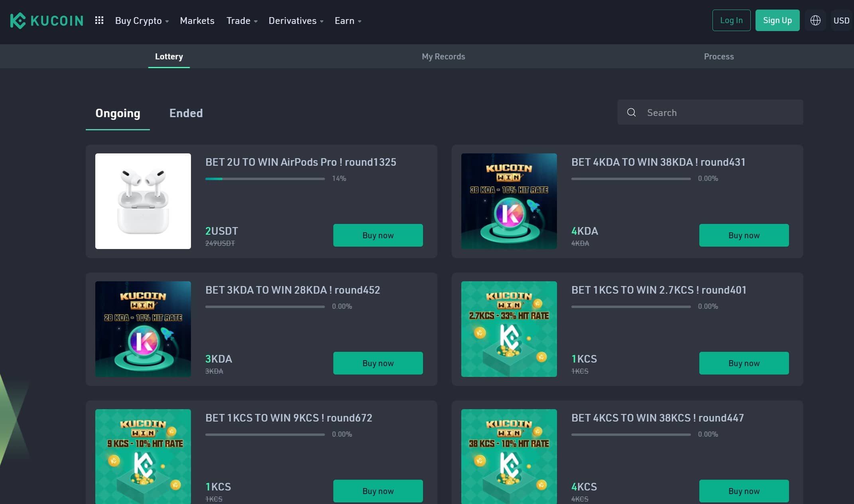
Task: Click the Log In button
Action: (x=731, y=20)
